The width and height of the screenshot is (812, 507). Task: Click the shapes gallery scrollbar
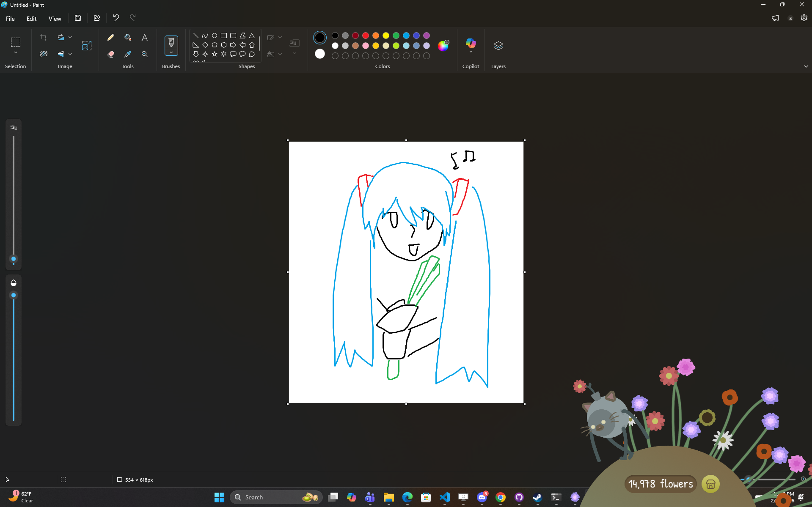(x=259, y=44)
